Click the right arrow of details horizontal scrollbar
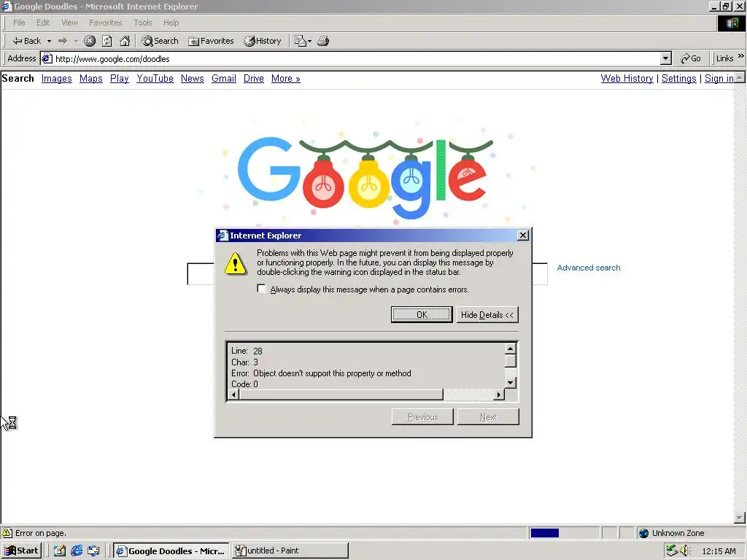Screen dimensions: 747x560 tap(498, 394)
